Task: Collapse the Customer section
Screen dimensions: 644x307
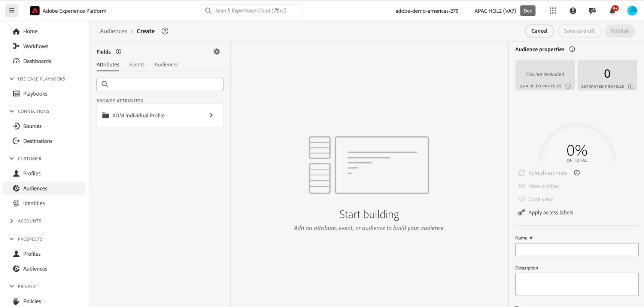Action: pyautogui.click(x=12, y=159)
